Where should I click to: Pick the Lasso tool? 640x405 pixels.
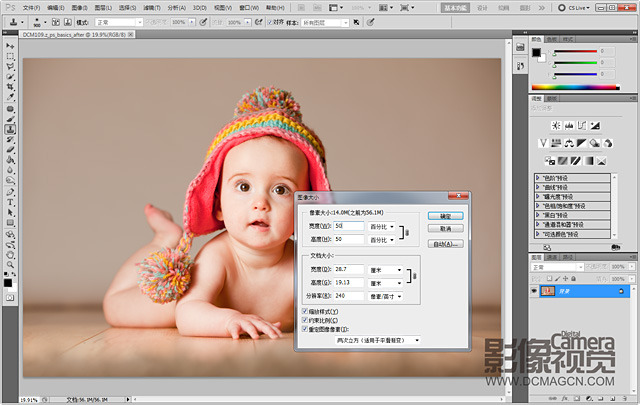10,65
